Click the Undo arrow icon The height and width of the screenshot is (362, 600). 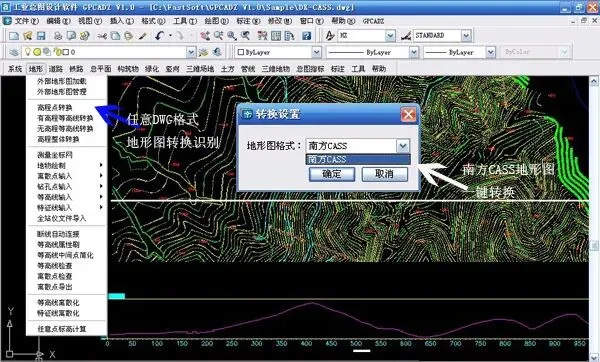pyautogui.click(x=160, y=36)
